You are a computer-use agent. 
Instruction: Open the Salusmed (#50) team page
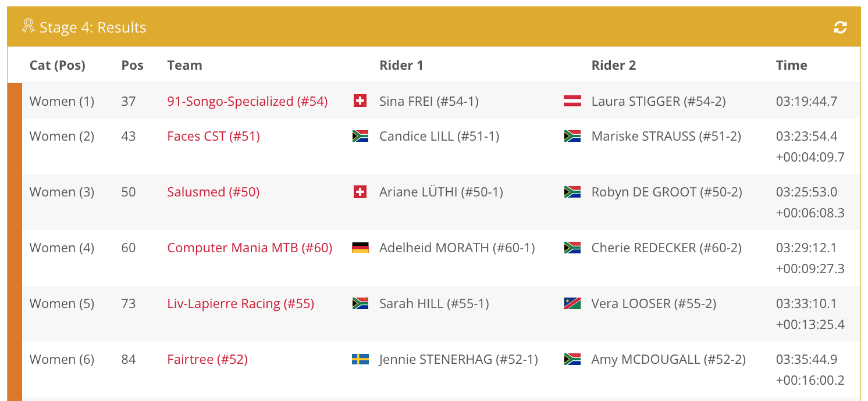coord(214,192)
